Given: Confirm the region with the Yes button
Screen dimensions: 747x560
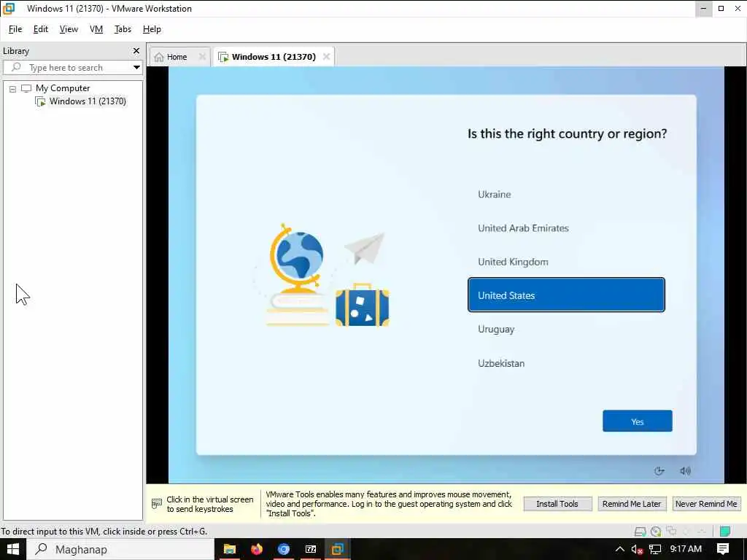Looking at the screenshot, I should pos(637,421).
